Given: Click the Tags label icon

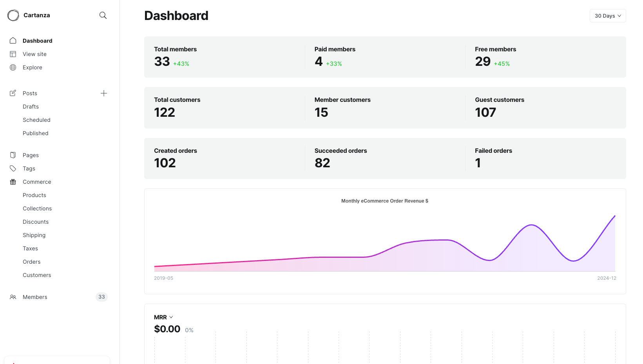Looking at the screenshot, I should tap(13, 168).
